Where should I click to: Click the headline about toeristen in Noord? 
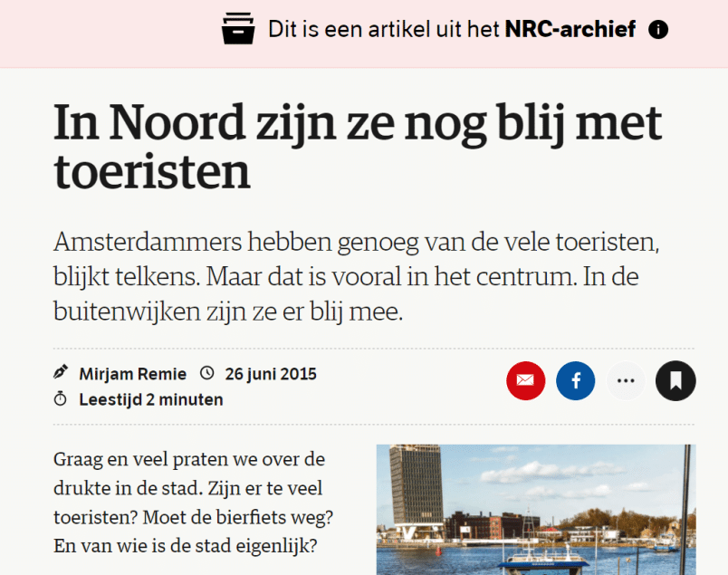pyautogui.click(x=359, y=145)
